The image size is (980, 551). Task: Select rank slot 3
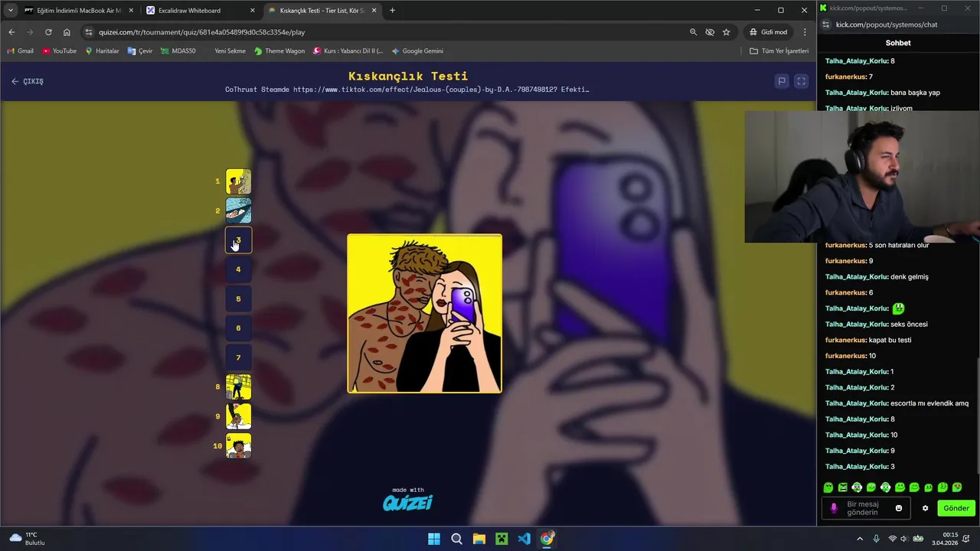[238, 240]
